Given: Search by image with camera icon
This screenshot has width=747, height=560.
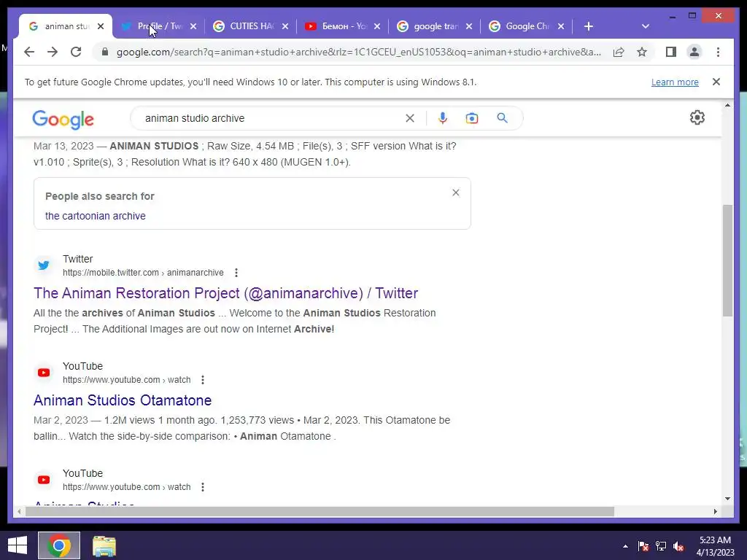Looking at the screenshot, I should point(472,118).
